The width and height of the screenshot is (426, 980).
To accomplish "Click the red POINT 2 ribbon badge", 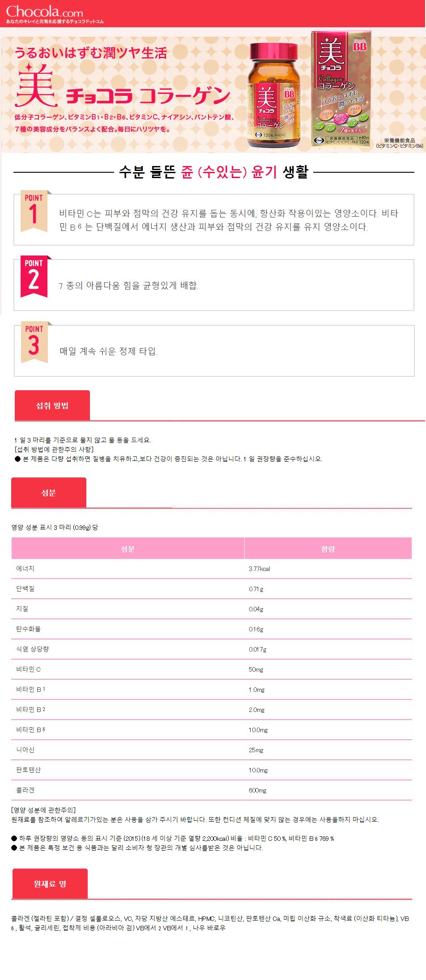I will point(34,277).
